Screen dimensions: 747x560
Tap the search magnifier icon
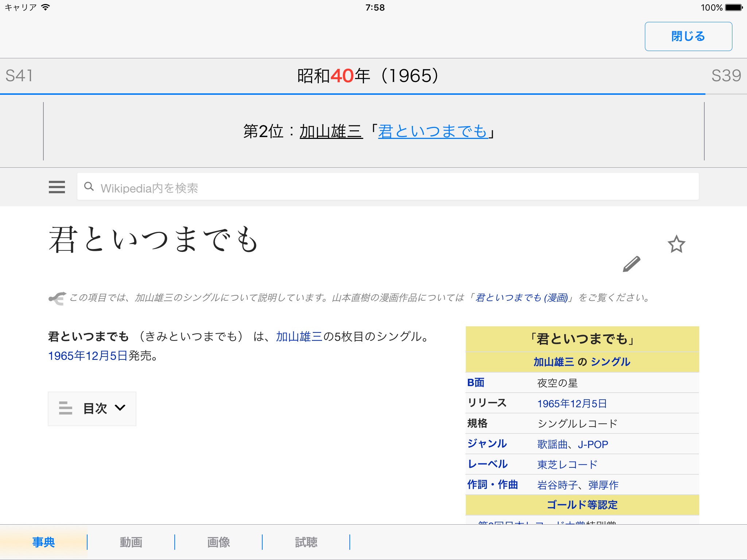click(89, 187)
